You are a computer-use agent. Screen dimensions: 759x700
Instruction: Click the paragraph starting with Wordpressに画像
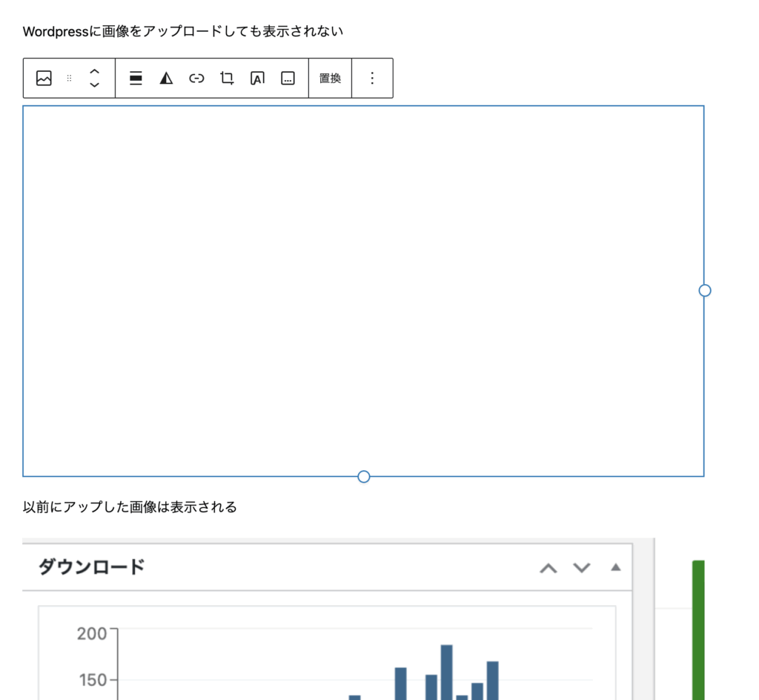pos(183,32)
